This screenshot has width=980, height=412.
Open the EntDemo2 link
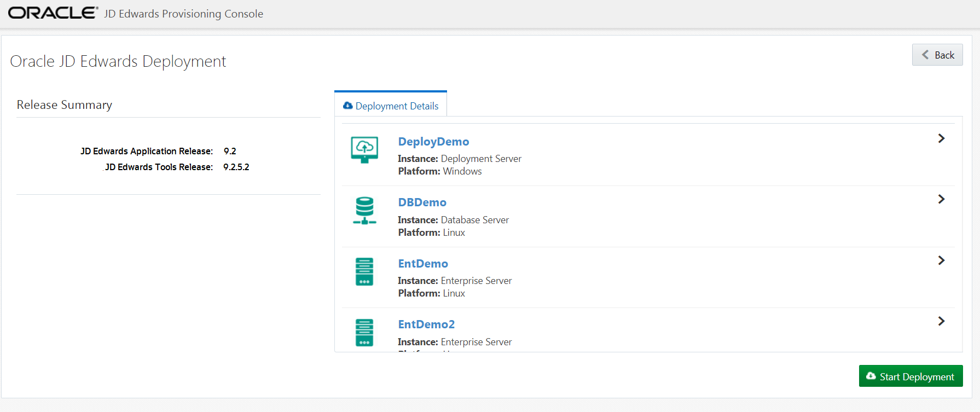(426, 324)
